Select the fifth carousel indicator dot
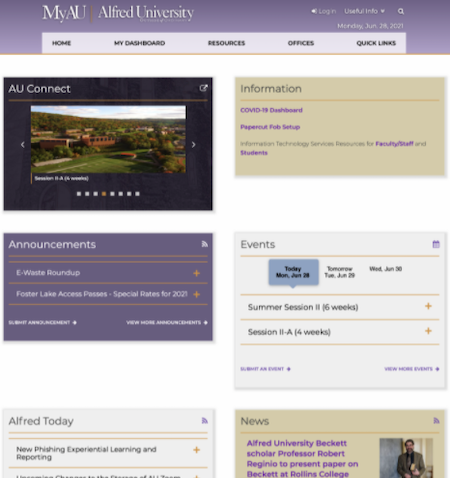450x478 pixels. click(x=112, y=194)
